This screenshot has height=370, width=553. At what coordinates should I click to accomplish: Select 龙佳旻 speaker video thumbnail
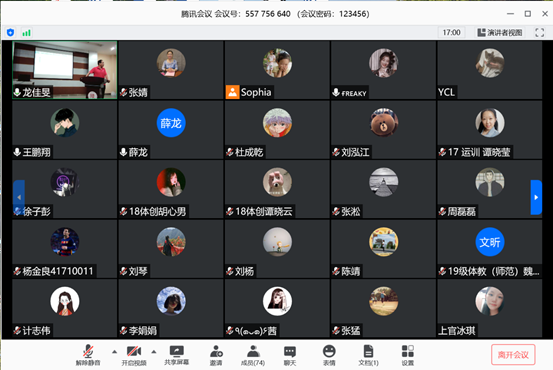(x=65, y=70)
